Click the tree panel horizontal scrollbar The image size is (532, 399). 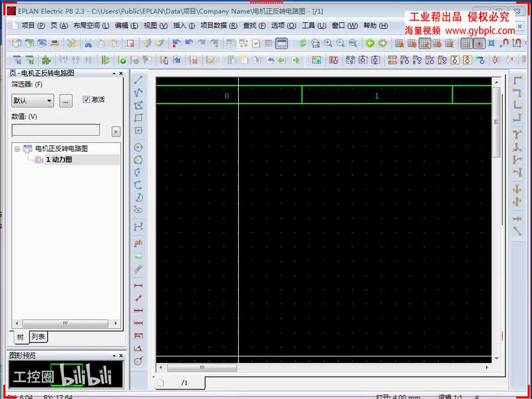tap(65, 323)
